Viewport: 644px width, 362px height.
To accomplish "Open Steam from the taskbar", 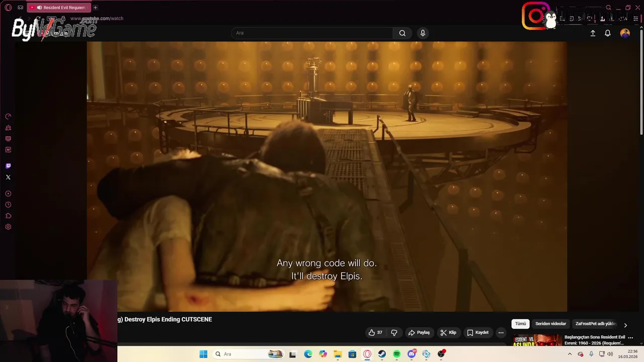I will [382, 354].
